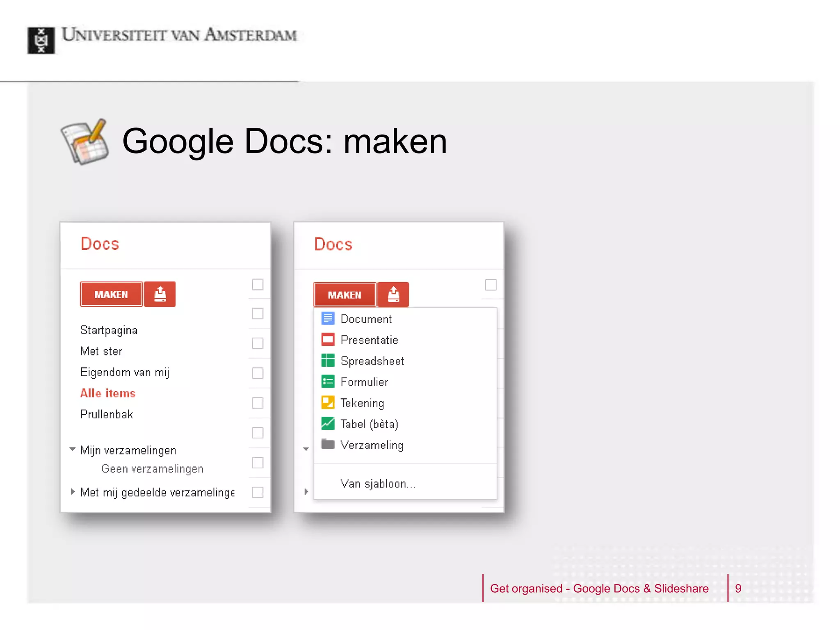
Task: Open Prullenbak in the sidebar
Action: (107, 414)
